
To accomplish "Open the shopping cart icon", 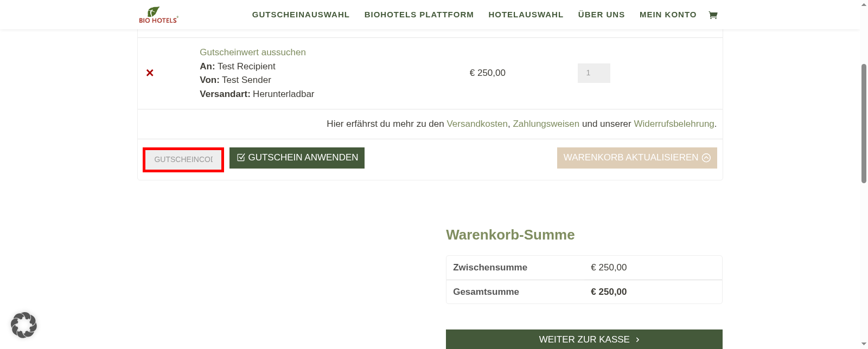I will coord(712,15).
